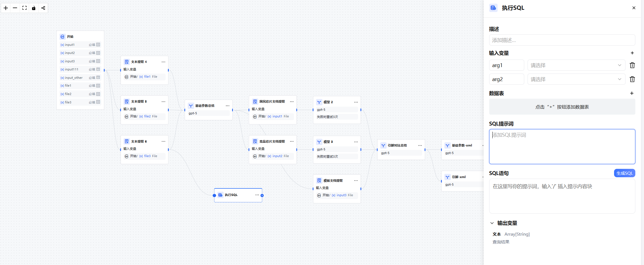Toggle the canvas lock icon
Image resolution: width=644 pixels, height=265 pixels.
(x=34, y=8)
